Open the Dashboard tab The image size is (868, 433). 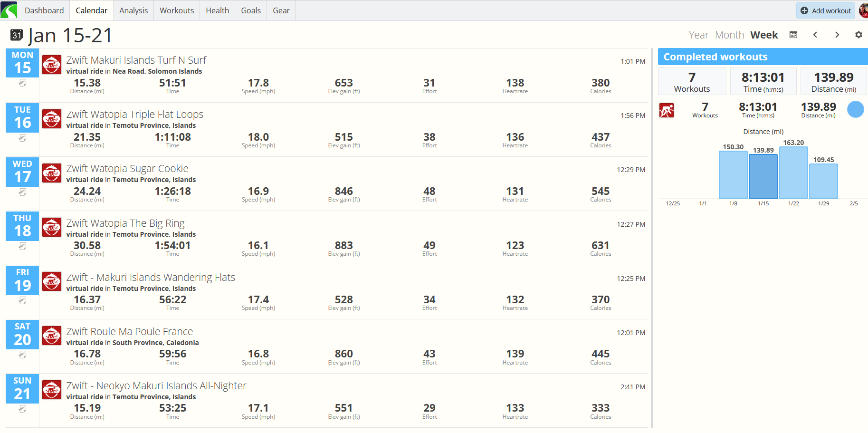pyautogui.click(x=44, y=10)
